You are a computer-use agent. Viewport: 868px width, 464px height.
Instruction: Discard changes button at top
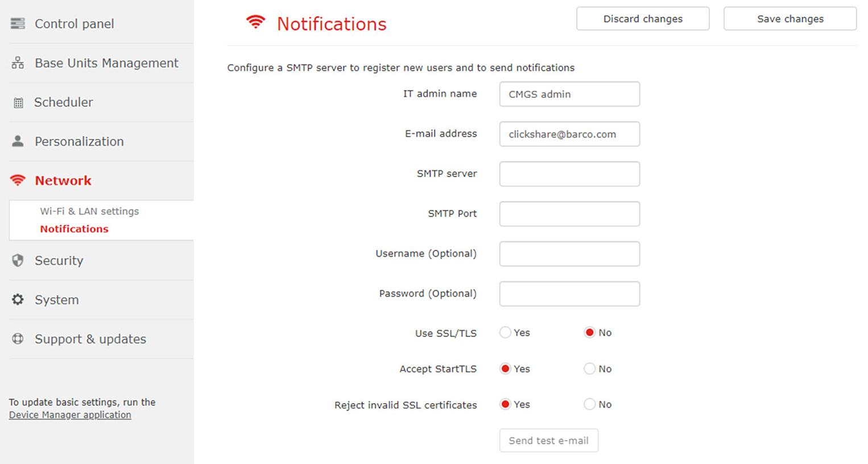[x=643, y=19]
